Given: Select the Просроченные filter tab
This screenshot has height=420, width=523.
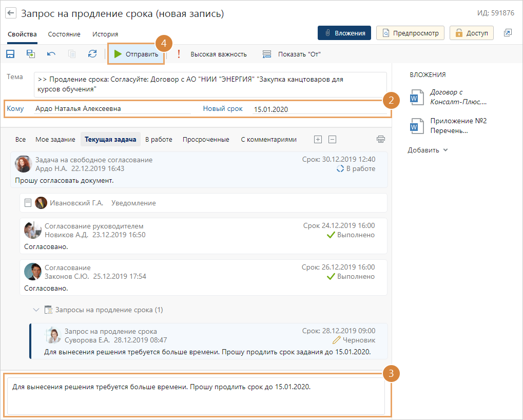Looking at the screenshot, I should pyautogui.click(x=205, y=139).
